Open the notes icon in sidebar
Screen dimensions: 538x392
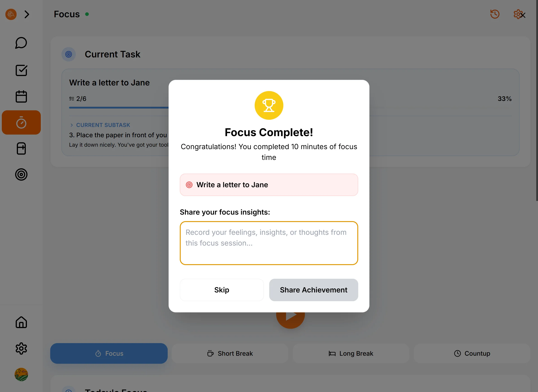pyautogui.click(x=21, y=148)
